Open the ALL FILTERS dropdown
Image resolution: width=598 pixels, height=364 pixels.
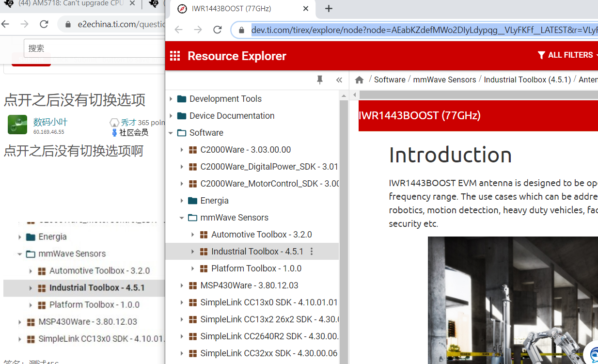[567, 55]
